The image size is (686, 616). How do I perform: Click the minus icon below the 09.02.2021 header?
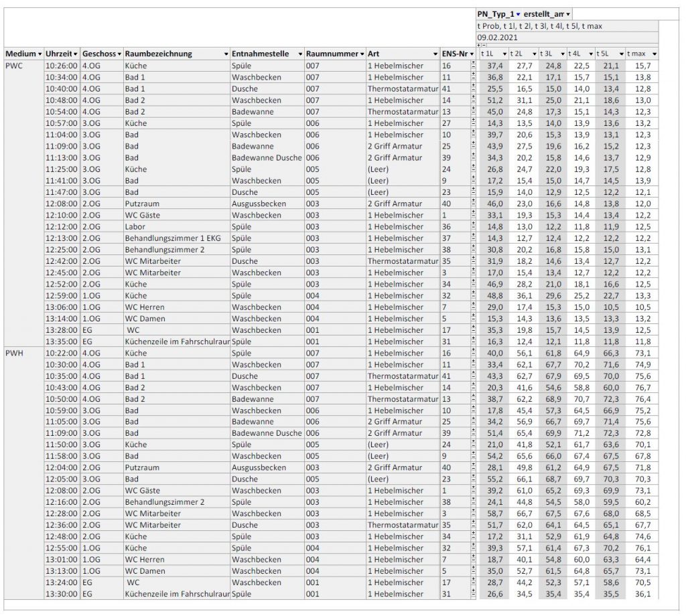click(x=483, y=46)
